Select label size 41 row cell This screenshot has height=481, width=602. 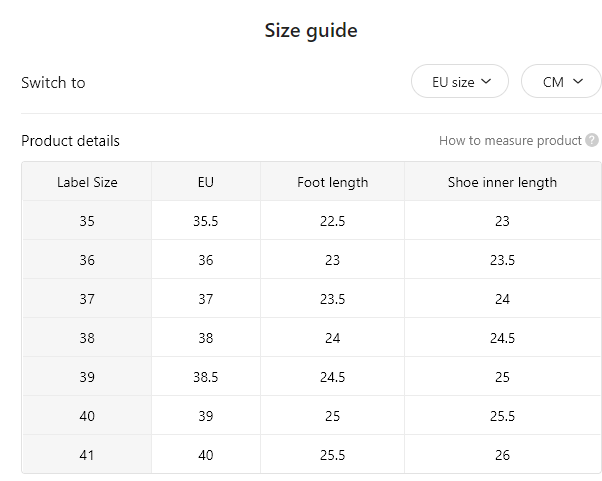pyautogui.click(x=87, y=455)
